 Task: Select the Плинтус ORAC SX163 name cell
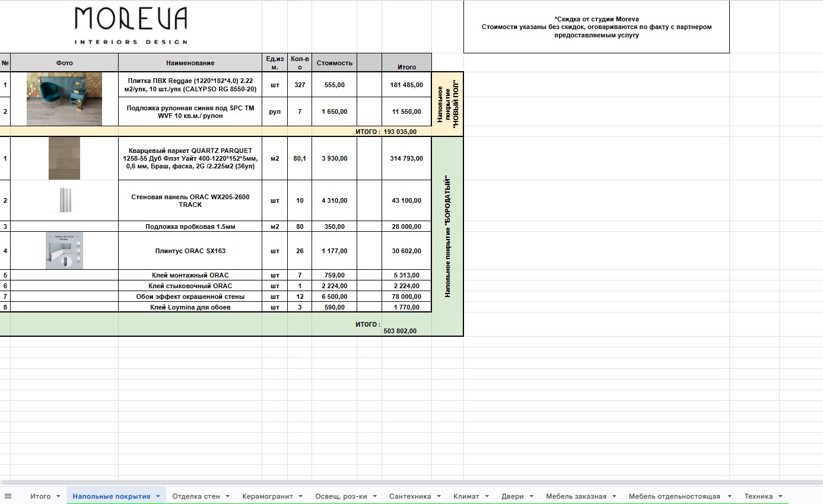pos(190,251)
